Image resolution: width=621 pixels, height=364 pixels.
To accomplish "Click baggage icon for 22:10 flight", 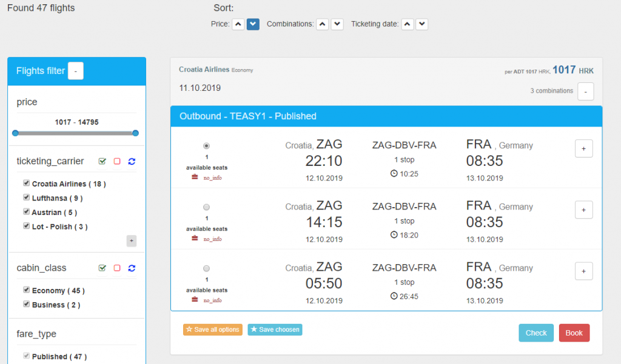I will click(x=195, y=177).
